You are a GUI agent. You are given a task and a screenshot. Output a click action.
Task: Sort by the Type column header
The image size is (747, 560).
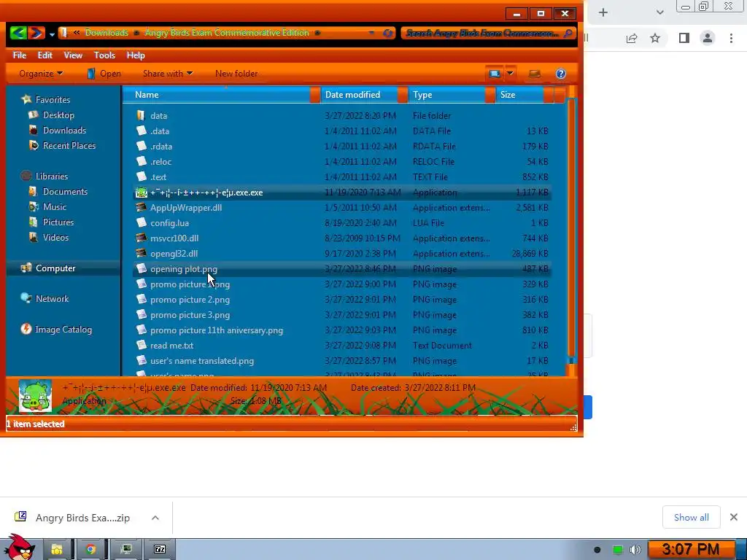(x=449, y=95)
